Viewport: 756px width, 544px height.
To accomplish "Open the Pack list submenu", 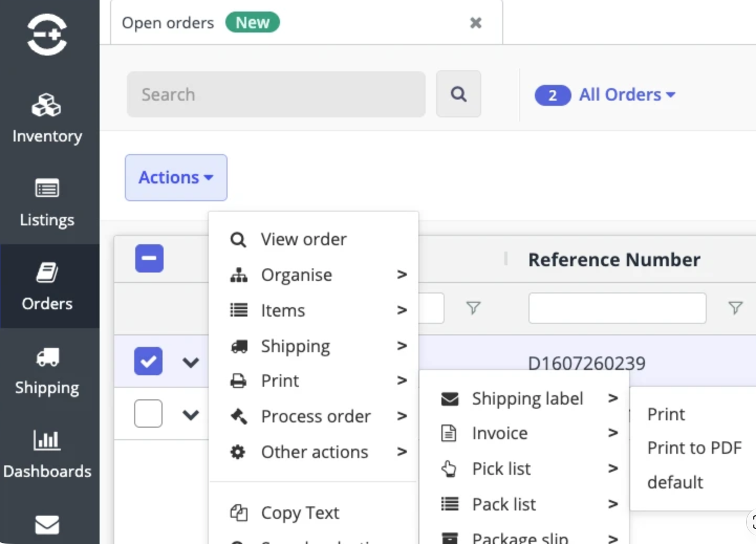I will pyautogui.click(x=524, y=504).
